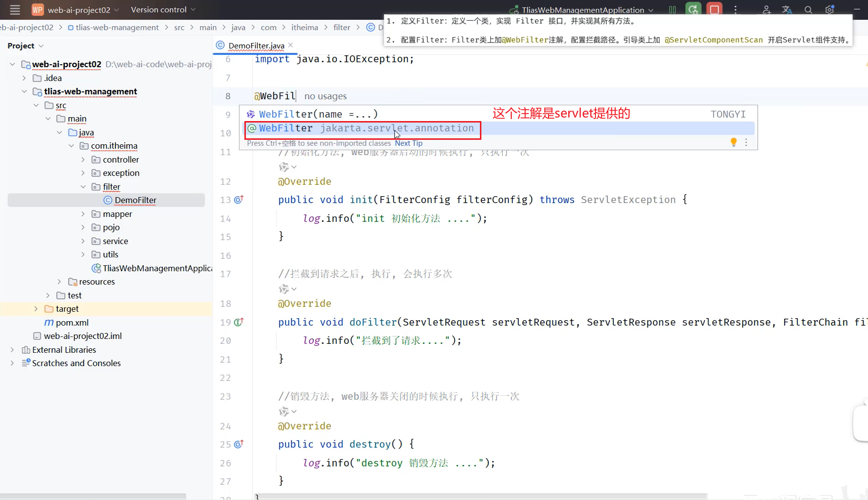The width and height of the screenshot is (868, 500).
Task: Select DemoFilter in project tree
Action: (x=106, y=200)
